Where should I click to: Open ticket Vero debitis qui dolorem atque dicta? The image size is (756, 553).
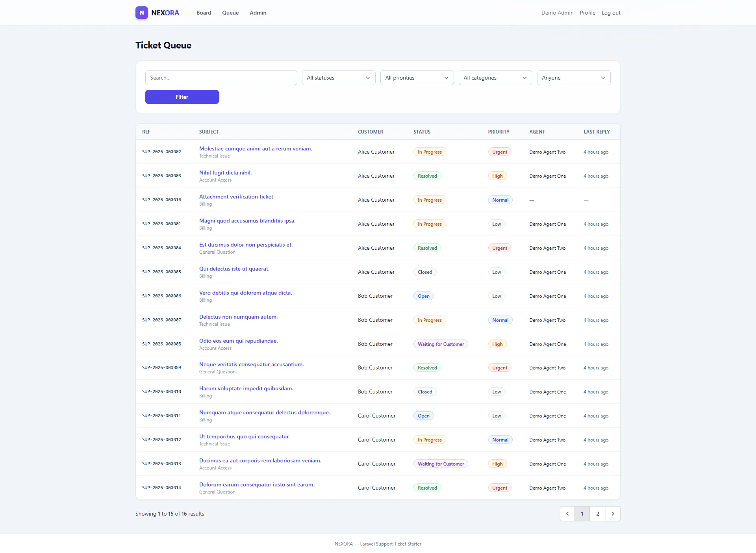tap(246, 293)
